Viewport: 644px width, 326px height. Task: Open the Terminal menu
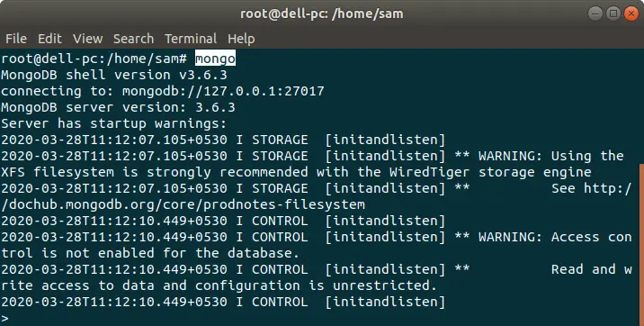tap(191, 39)
